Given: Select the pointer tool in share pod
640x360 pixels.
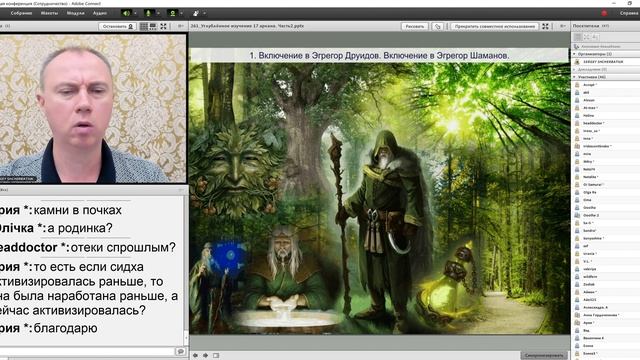Looking at the screenshot, I should [x=438, y=26].
